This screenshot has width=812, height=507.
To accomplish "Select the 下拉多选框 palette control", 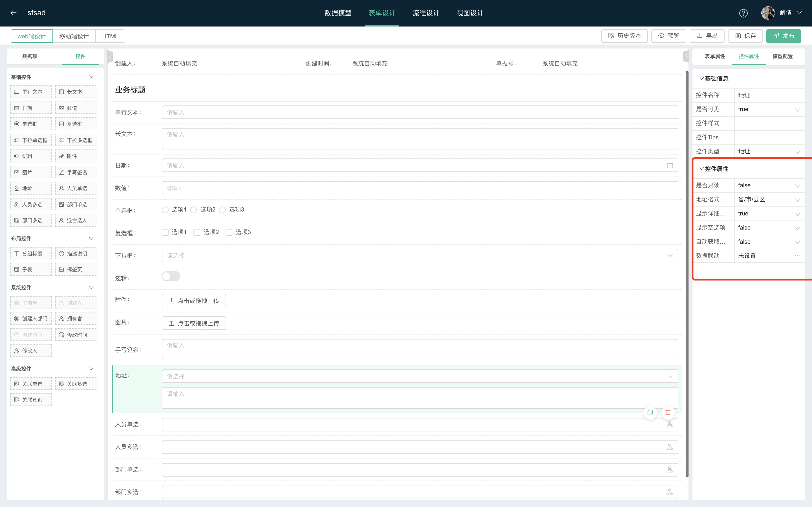I will [76, 140].
